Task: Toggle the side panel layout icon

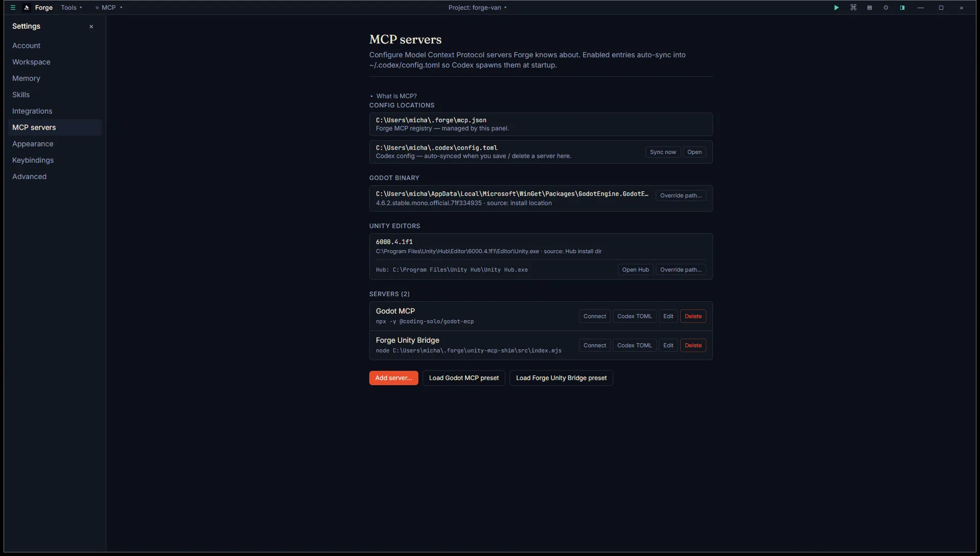Action: [902, 8]
